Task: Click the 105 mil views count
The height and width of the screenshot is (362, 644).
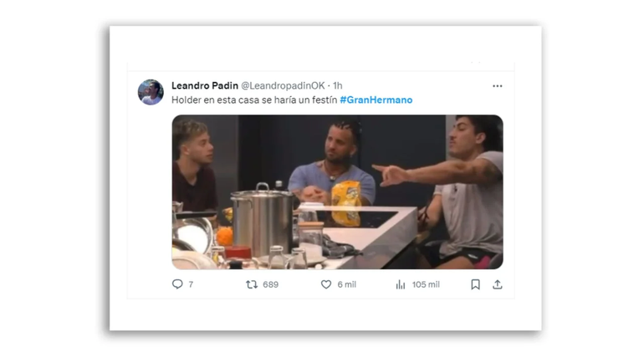Action: (x=426, y=284)
